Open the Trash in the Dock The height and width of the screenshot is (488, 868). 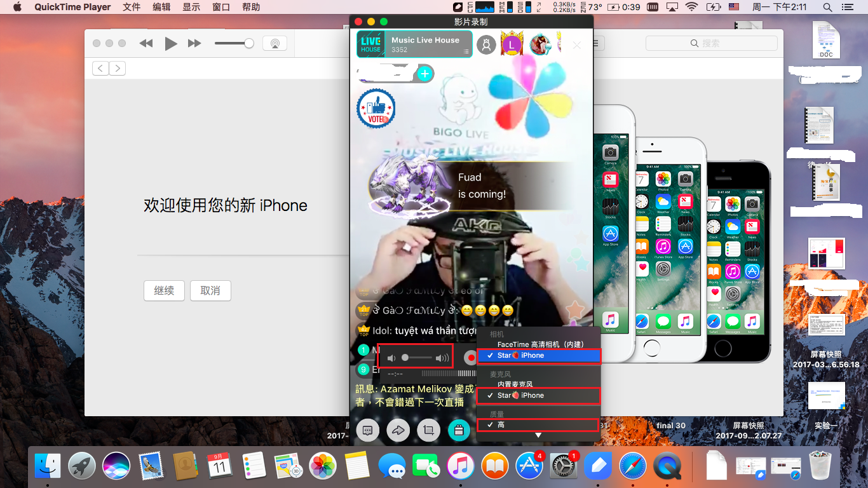820,466
